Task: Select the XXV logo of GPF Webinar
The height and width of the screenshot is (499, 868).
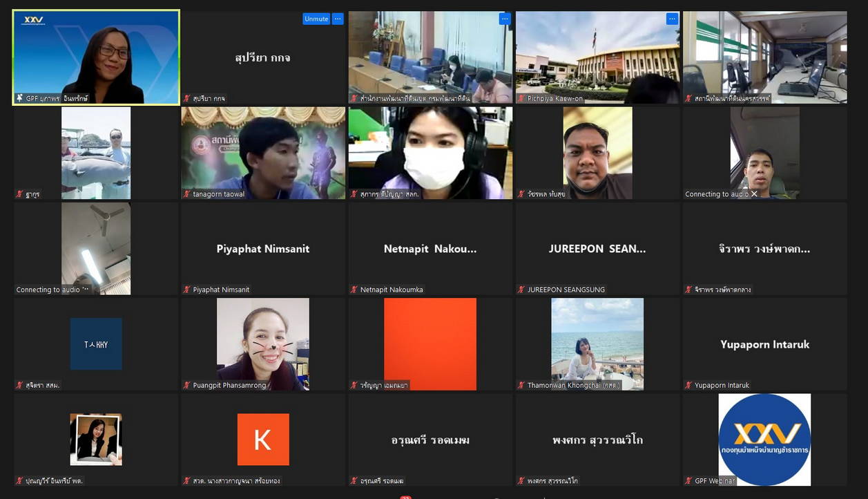Action: click(764, 440)
